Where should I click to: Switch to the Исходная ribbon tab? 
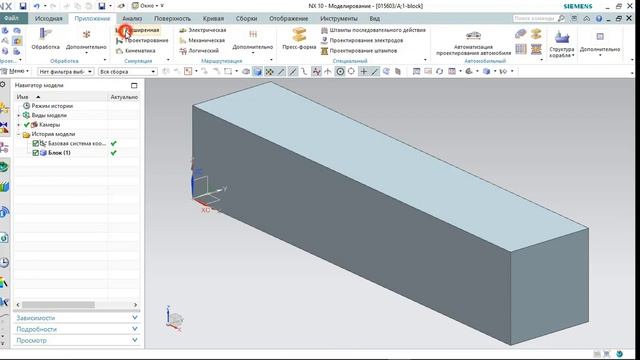point(49,18)
